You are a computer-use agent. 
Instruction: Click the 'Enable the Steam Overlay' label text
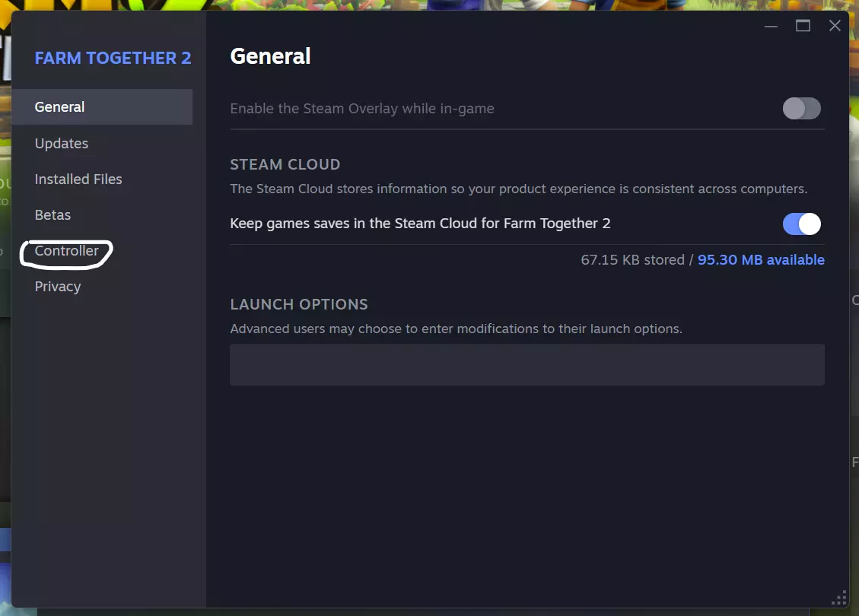click(362, 109)
